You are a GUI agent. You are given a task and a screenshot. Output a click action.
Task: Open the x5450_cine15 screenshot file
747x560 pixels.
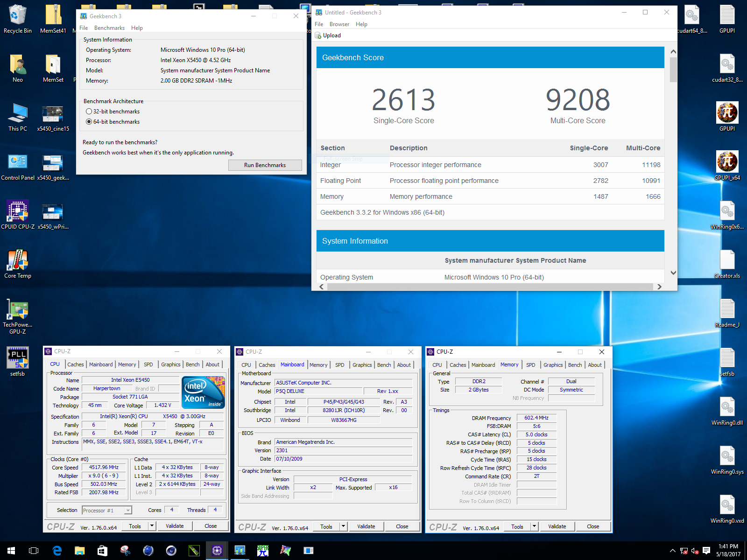click(x=53, y=118)
